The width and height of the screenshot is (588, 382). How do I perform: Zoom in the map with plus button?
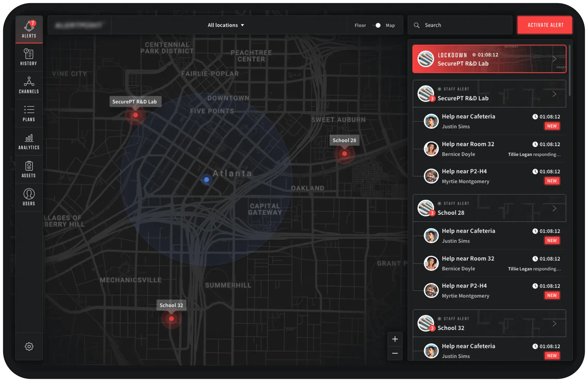(x=395, y=339)
